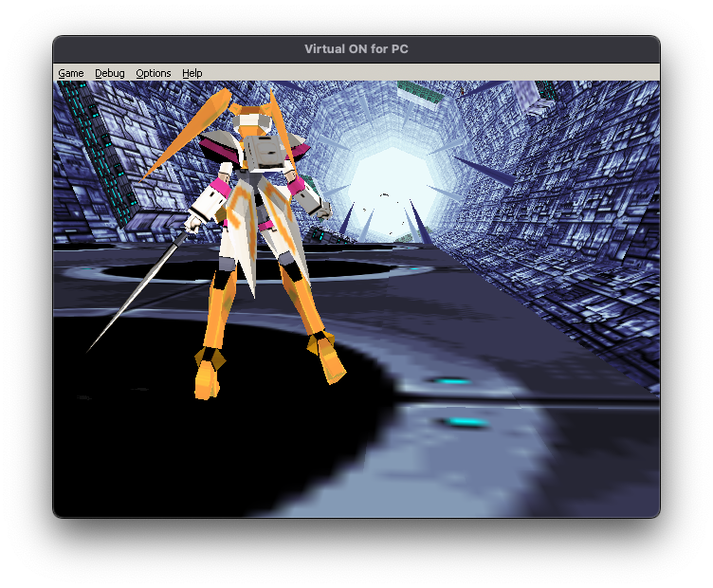Open the Options menu

(154, 73)
